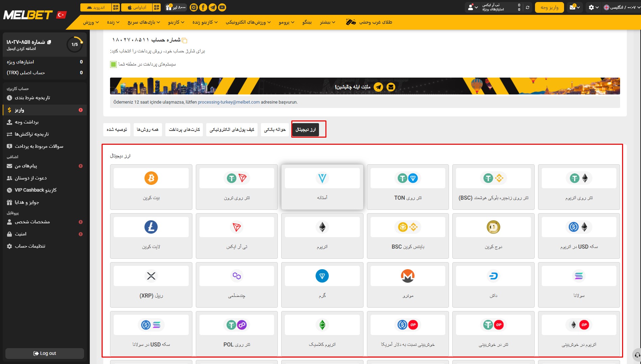Viewport: 641px width, 364px height.
Task: Expand the Esports (ورزش‌های الکترونیکی) menu
Action: pyautogui.click(x=248, y=22)
